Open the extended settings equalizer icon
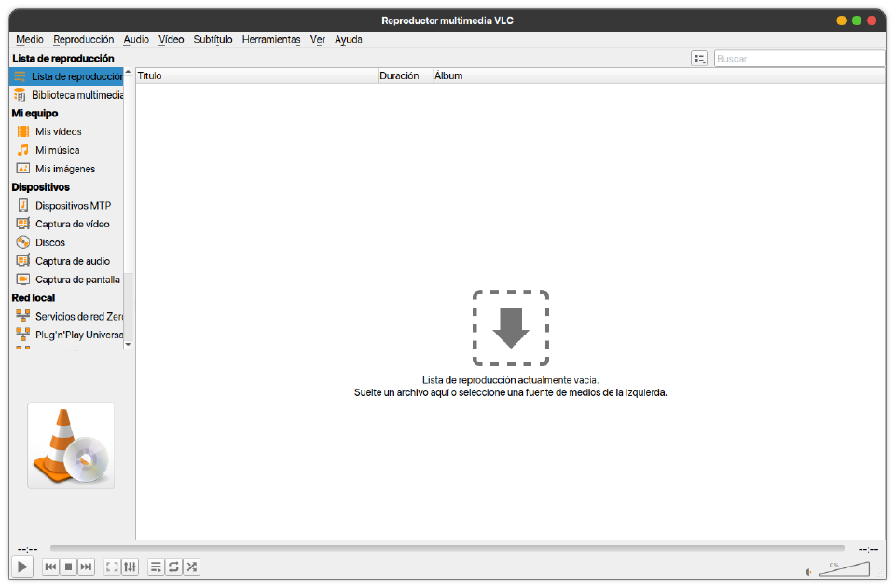The height and width of the screenshot is (588, 895). [130, 567]
